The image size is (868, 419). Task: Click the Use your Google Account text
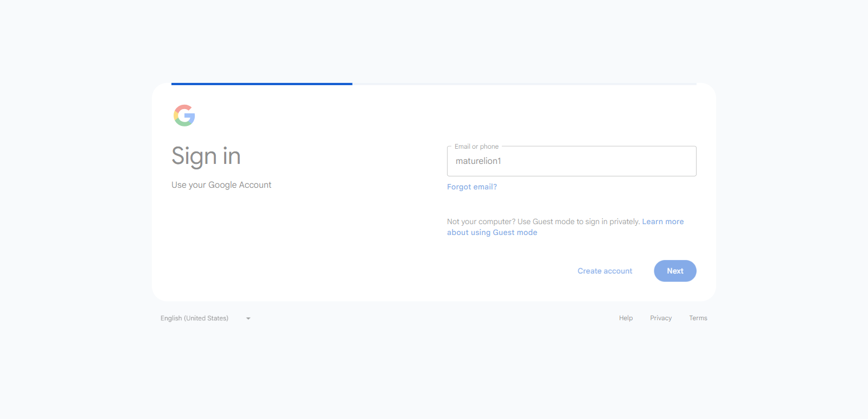click(x=221, y=185)
